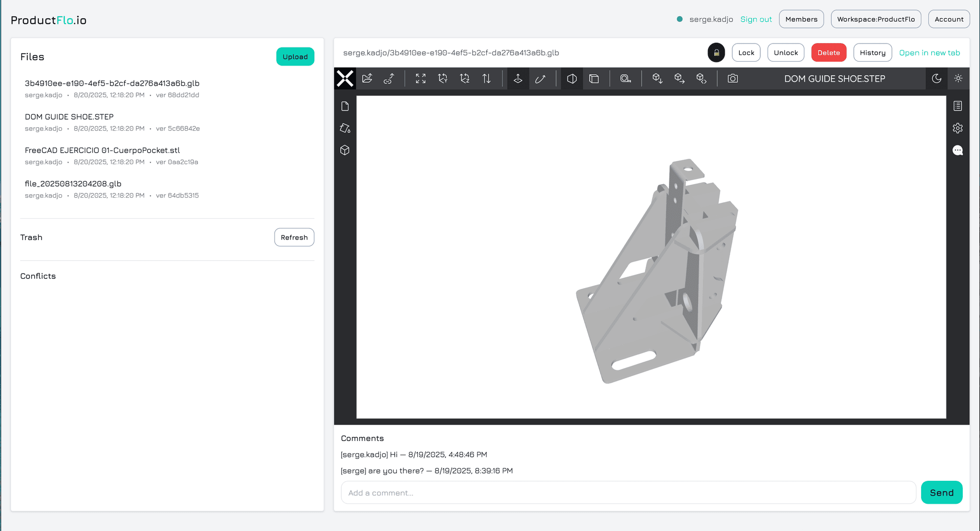Click the Add a comment field

[628, 492]
